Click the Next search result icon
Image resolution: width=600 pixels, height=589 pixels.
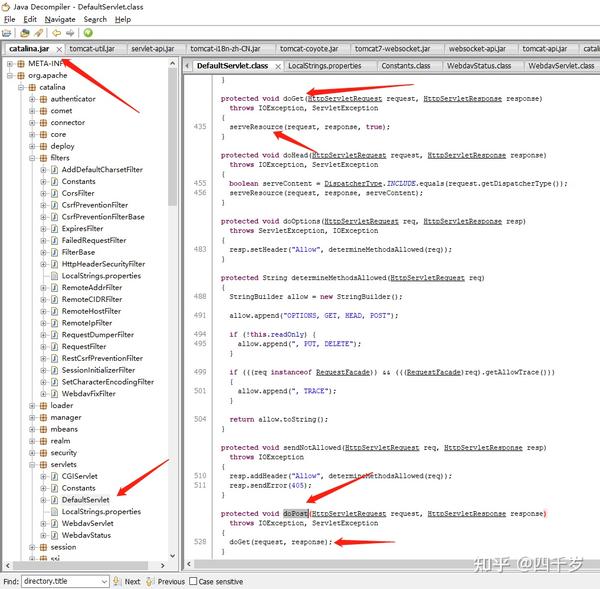(x=117, y=581)
